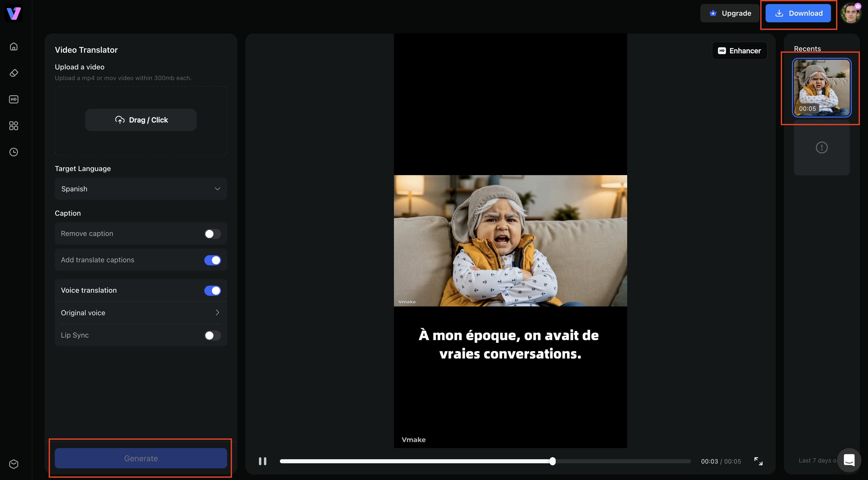Open the all tools grid icon

point(14,126)
